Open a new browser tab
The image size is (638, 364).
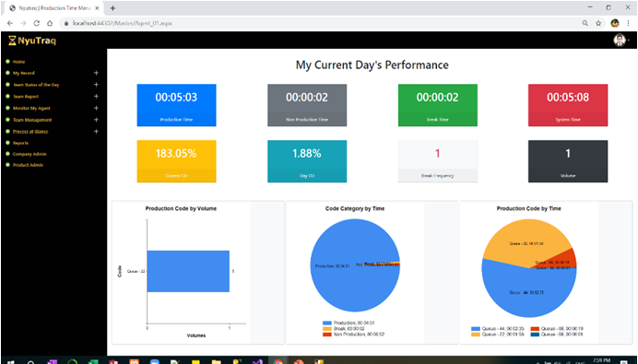112,8
